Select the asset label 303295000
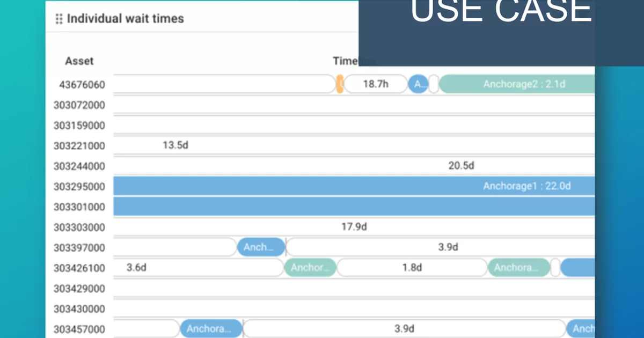The height and width of the screenshot is (338, 644). click(79, 186)
